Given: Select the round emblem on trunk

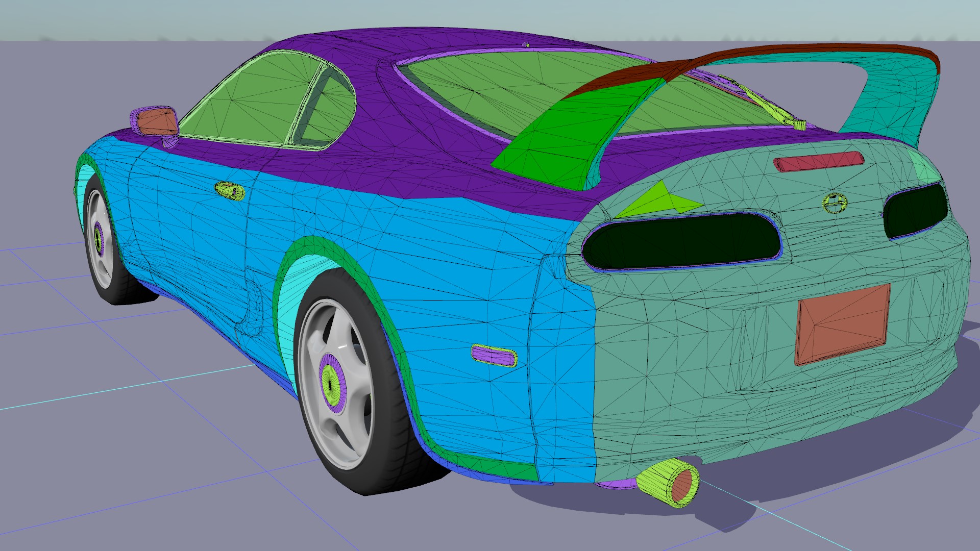Looking at the screenshot, I should coord(835,203).
